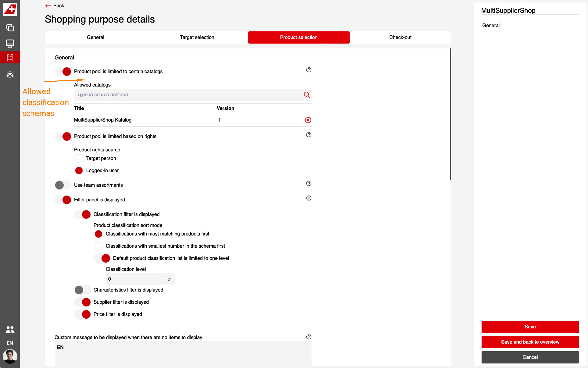Click the copy/documents icon in the sidebar
This screenshot has height=368, width=588.
(10, 28)
